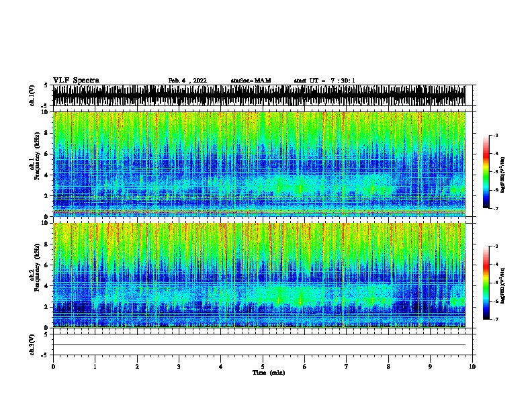The image size is (532, 411).
Task: Click the "2" tick on the time axis
Action: pyautogui.click(x=137, y=366)
